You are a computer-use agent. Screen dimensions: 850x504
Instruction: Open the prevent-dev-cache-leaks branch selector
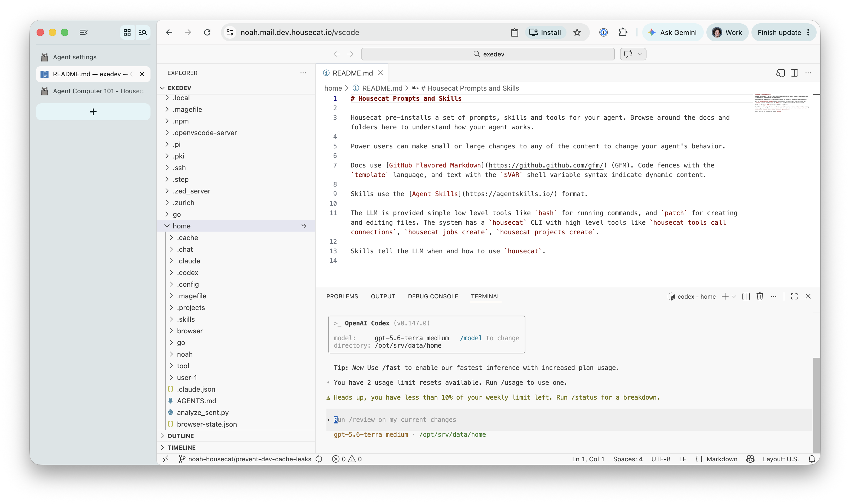click(x=245, y=459)
